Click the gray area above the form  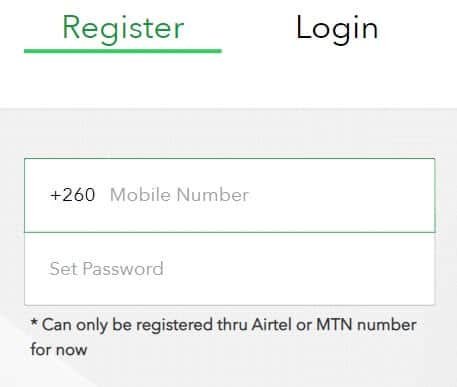[229, 133]
